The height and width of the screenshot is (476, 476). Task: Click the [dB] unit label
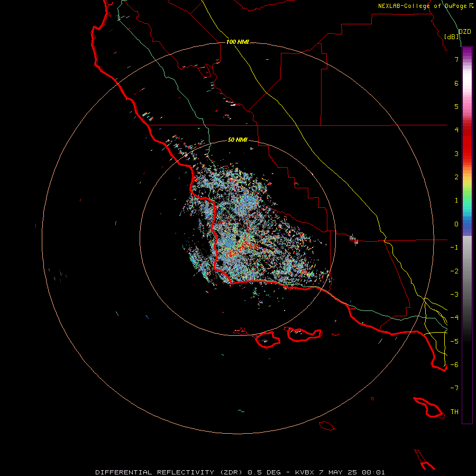coord(452,37)
